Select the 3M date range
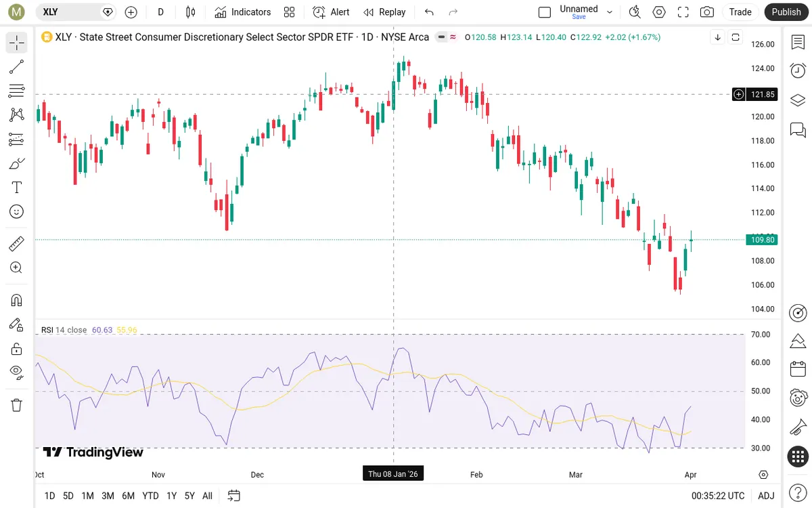This screenshot has height=508, width=812. [108, 496]
